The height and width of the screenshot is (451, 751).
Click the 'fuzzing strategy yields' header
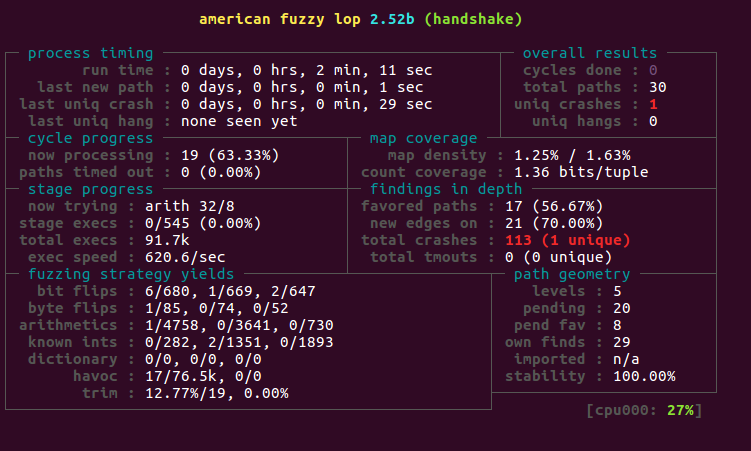pos(131,274)
